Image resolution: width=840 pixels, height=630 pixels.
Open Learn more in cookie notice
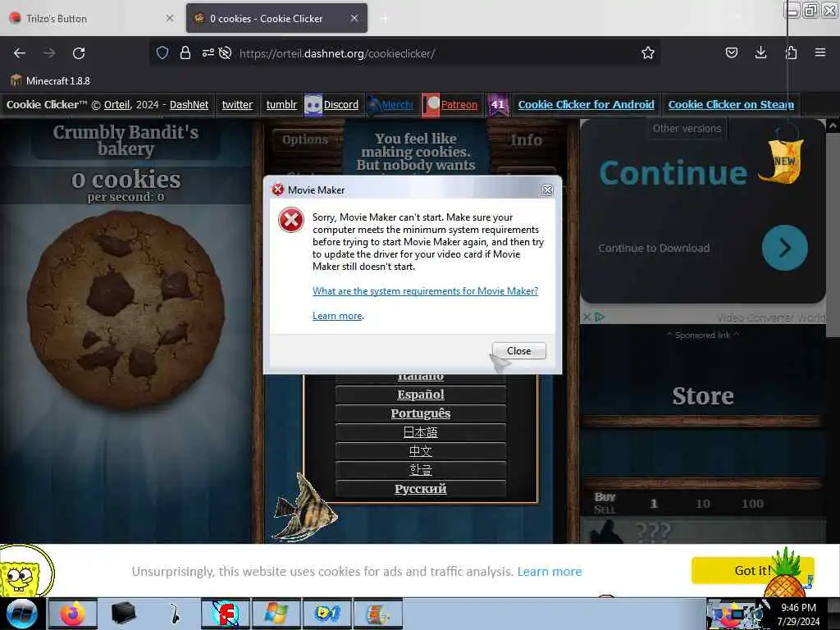(549, 572)
